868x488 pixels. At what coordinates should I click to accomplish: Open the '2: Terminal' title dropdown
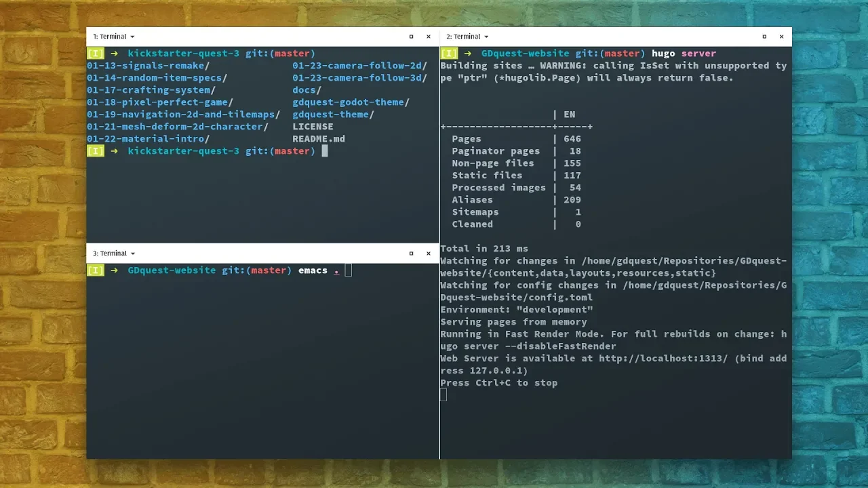coord(467,37)
